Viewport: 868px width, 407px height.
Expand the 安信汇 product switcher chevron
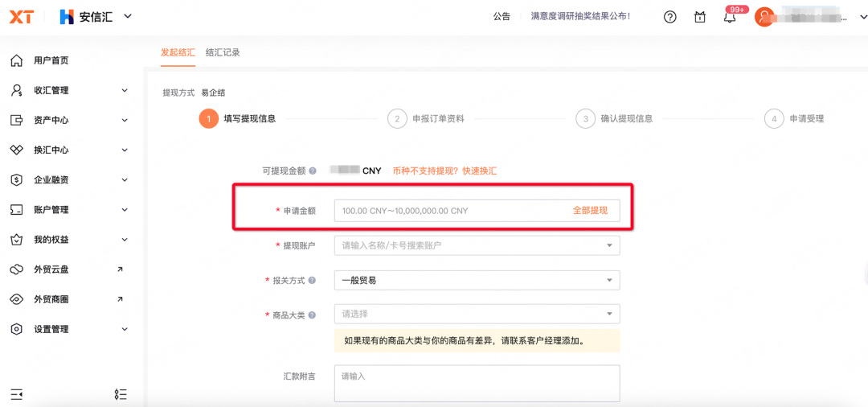click(128, 16)
